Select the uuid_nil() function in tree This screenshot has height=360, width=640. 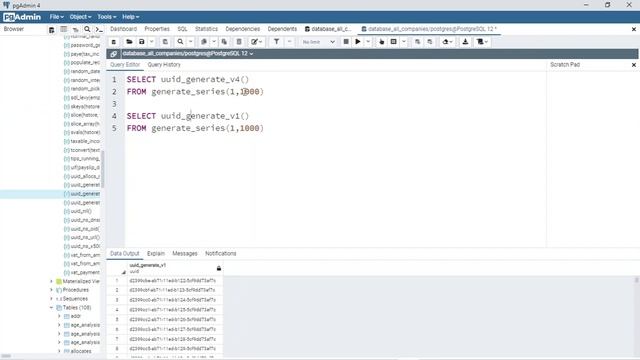81,211
